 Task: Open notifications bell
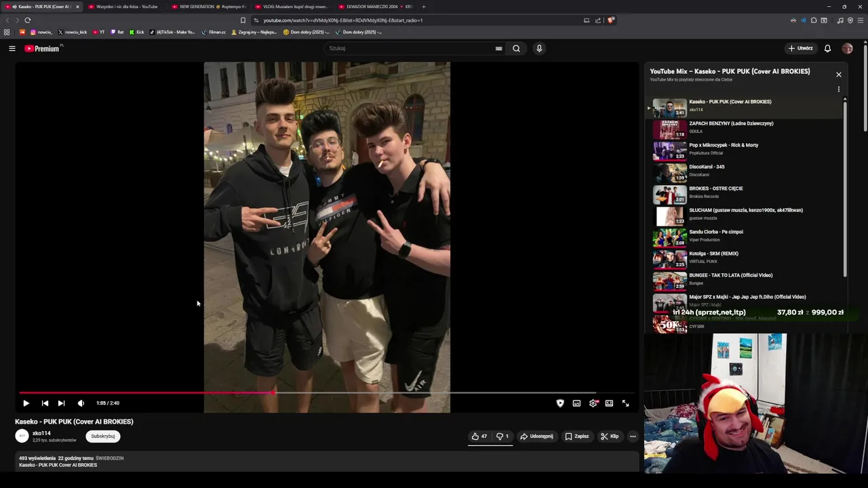click(827, 48)
